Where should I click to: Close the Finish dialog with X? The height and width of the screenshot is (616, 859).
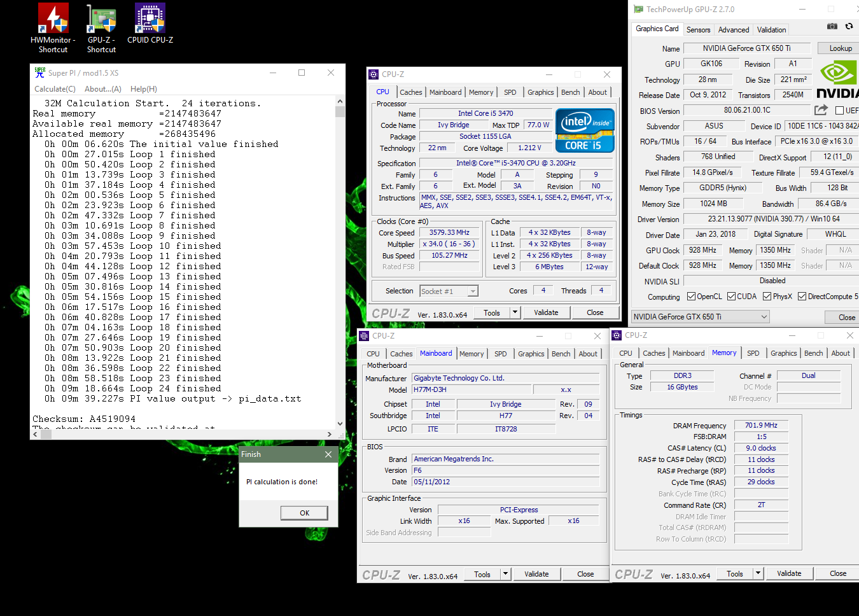click(328, 454)
